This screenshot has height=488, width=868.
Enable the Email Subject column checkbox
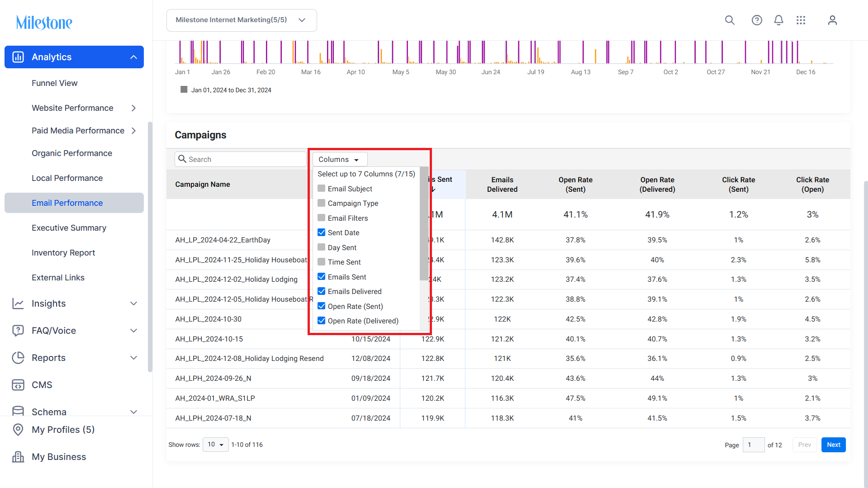pos(322,189)
